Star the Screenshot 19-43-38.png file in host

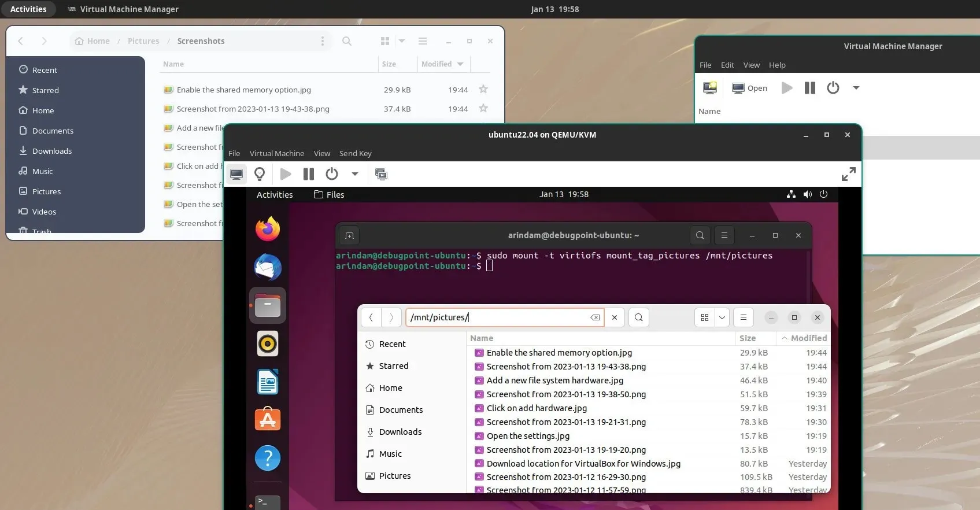coord(483,109)
